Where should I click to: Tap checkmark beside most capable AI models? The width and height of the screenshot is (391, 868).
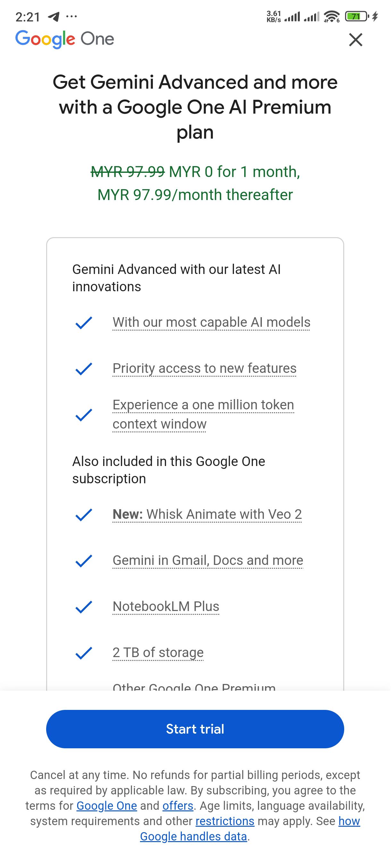coord(84,323)
